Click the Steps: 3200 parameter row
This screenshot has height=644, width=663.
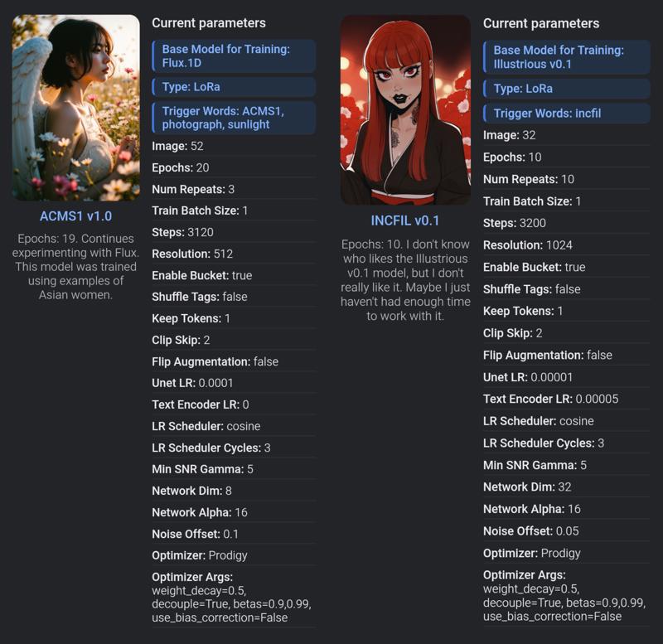[566, 223]
